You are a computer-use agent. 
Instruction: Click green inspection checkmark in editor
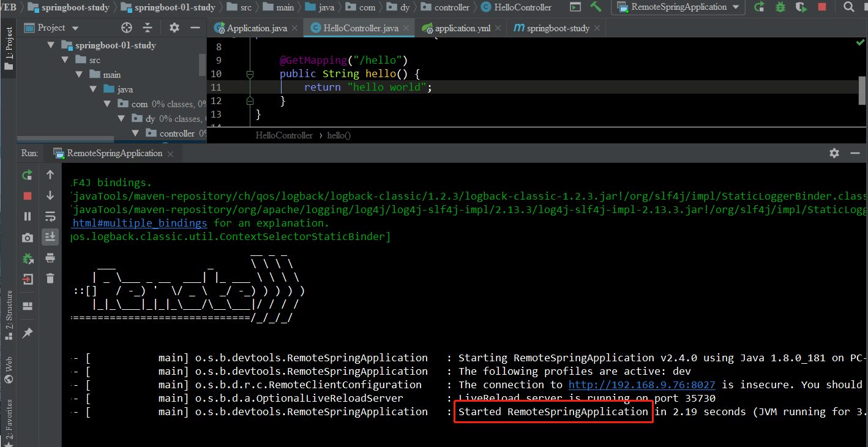[860, 43]
